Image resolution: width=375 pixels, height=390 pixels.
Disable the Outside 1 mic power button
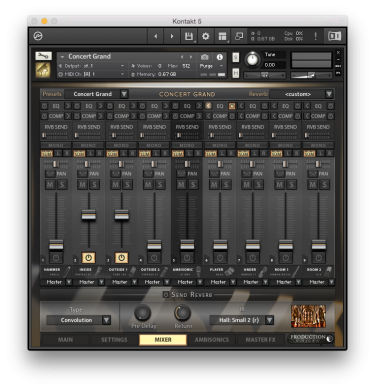pos(121,257)
